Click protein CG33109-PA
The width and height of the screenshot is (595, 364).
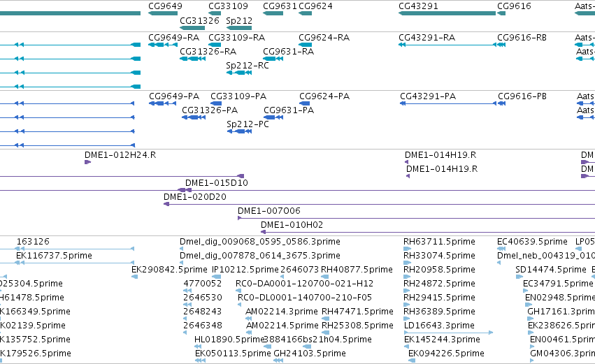(238, 96)
